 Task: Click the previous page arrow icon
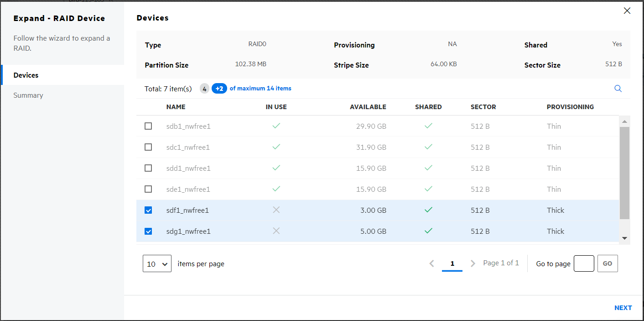tap(431, 263)
